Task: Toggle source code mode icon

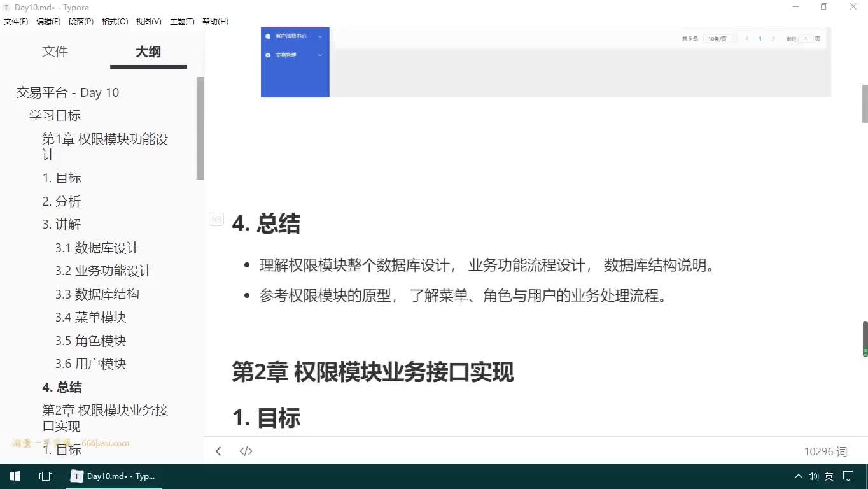Action: click(246, 451)
